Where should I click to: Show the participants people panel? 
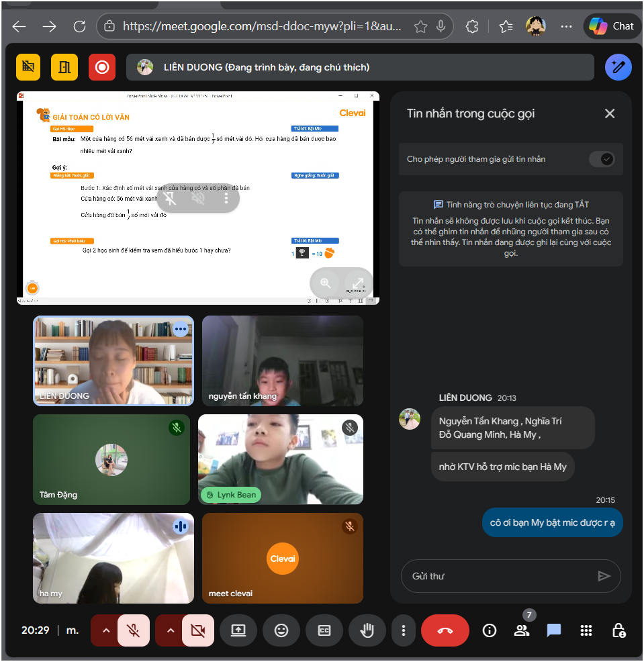(x=522, y=630)
